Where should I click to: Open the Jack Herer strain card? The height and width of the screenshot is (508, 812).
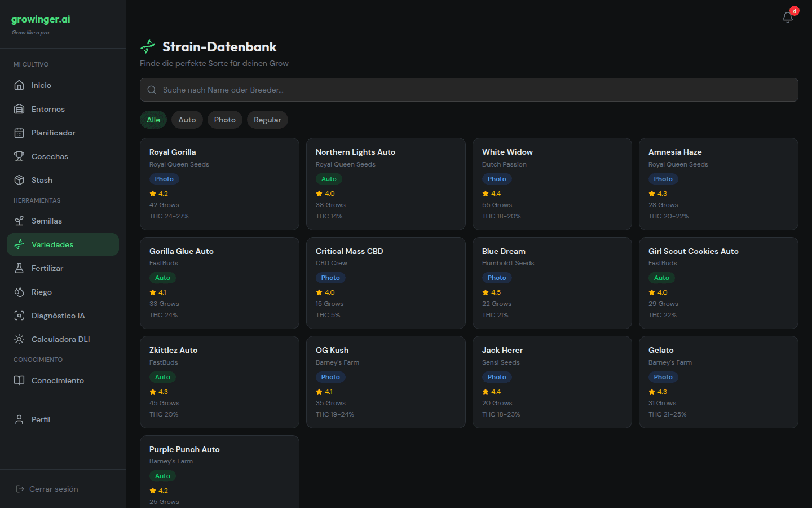552,382
